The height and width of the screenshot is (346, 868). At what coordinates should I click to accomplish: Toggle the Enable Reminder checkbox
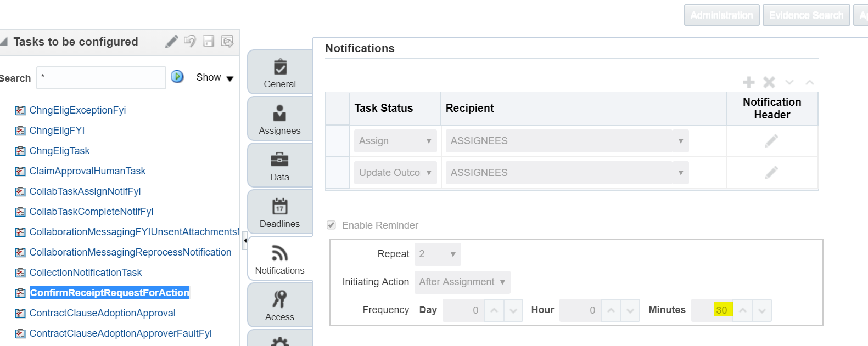[331, 225]
